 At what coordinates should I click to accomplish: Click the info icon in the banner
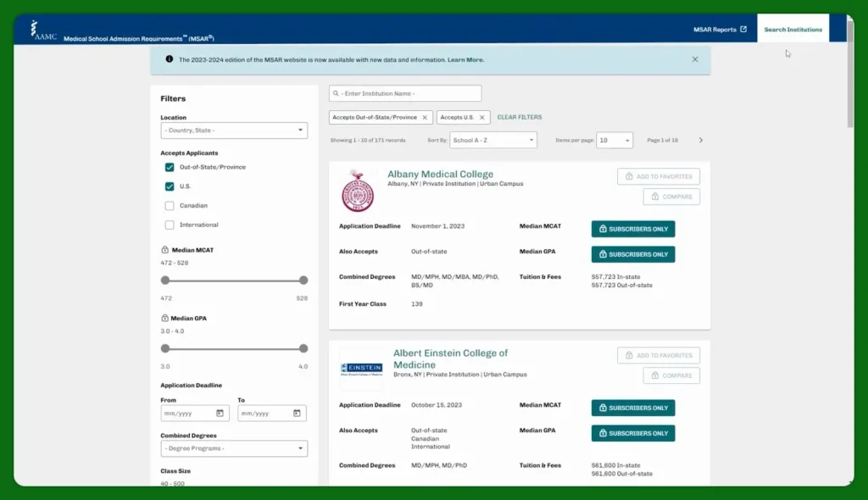point(169,59)
